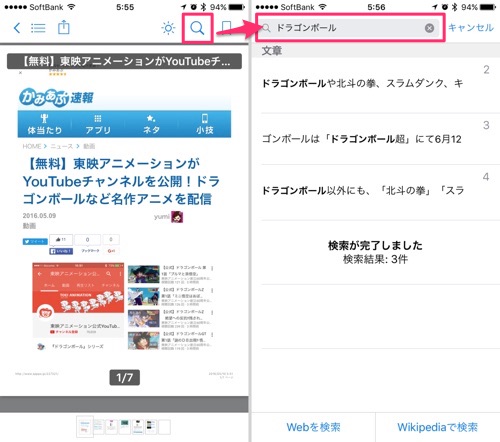The image size is (500, 442).
Task: Tap the dark document title banner
Action: point(124,61)
